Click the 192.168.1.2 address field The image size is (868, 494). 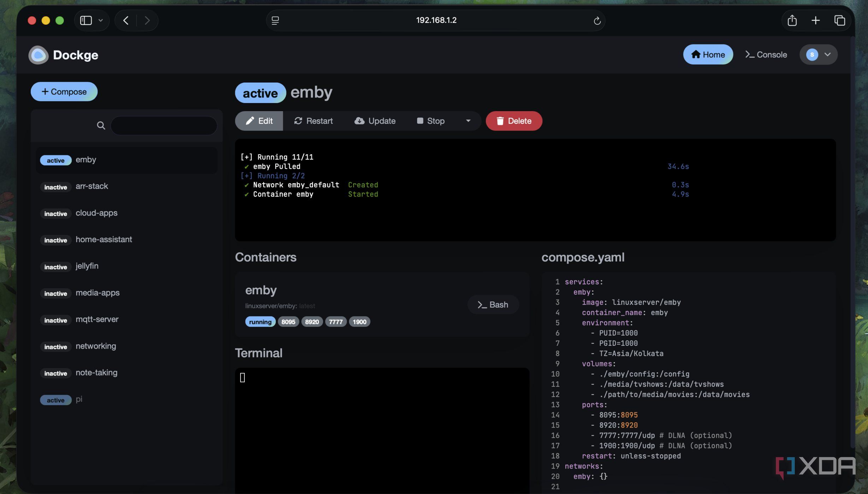(436, 20)
